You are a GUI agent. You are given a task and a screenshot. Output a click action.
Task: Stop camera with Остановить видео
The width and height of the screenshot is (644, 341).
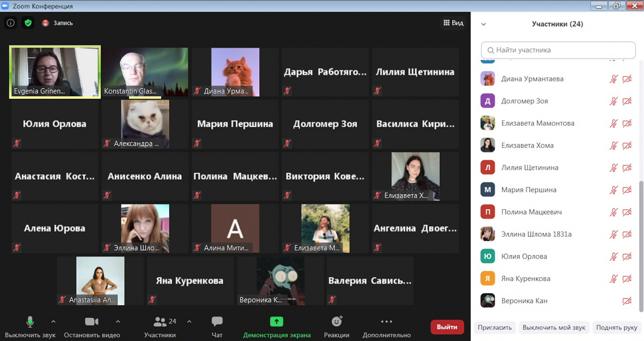[92, 327]
